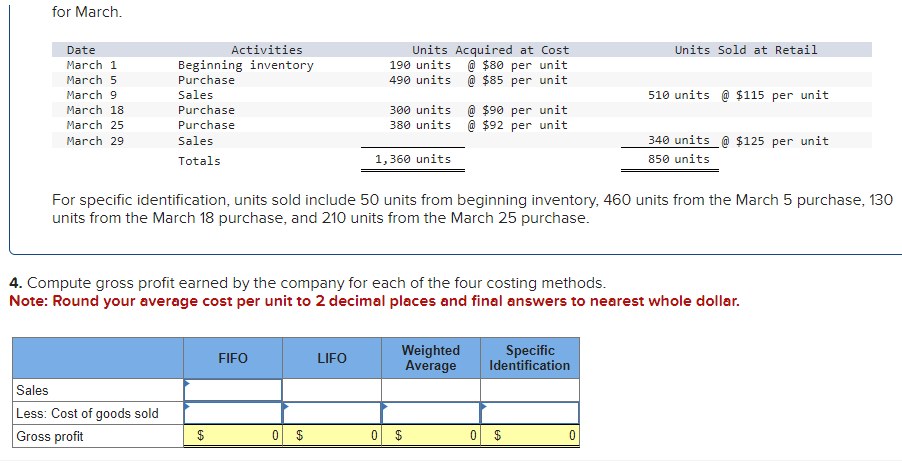Click the 'March 5' date cell
Image resolution: width=902 pixels, height=463 pixels.
coord(91,80)
